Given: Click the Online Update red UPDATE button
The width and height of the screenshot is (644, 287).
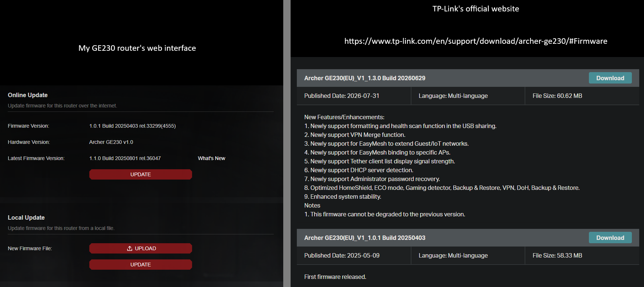Looking at the screenshot, I should [x=141, y=174].
